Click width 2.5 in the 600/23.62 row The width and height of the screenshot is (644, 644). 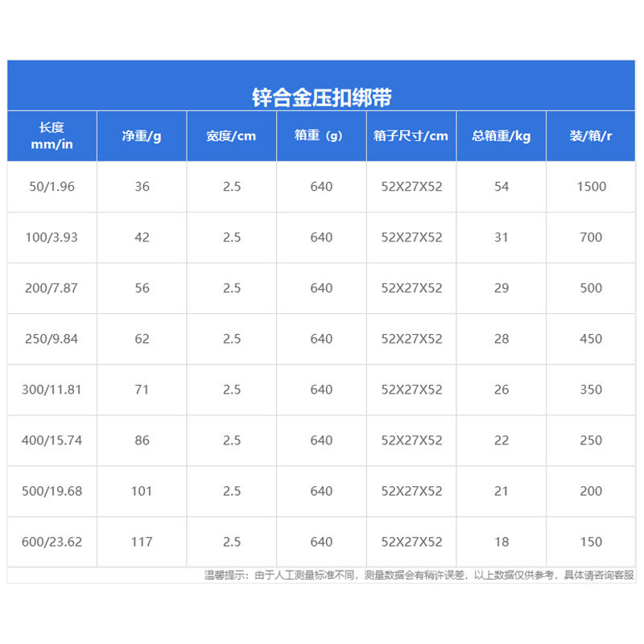(x=232, y=542)
